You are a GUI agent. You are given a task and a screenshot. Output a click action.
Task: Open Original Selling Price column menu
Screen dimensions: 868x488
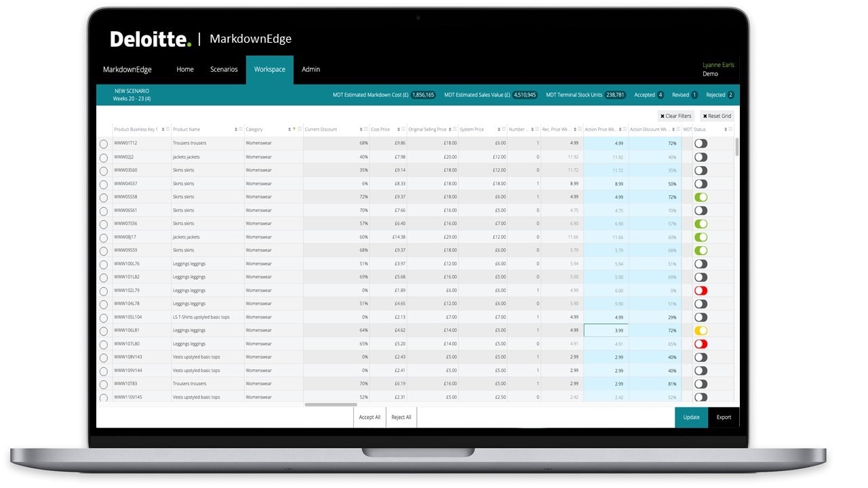[x=454, y=129]
